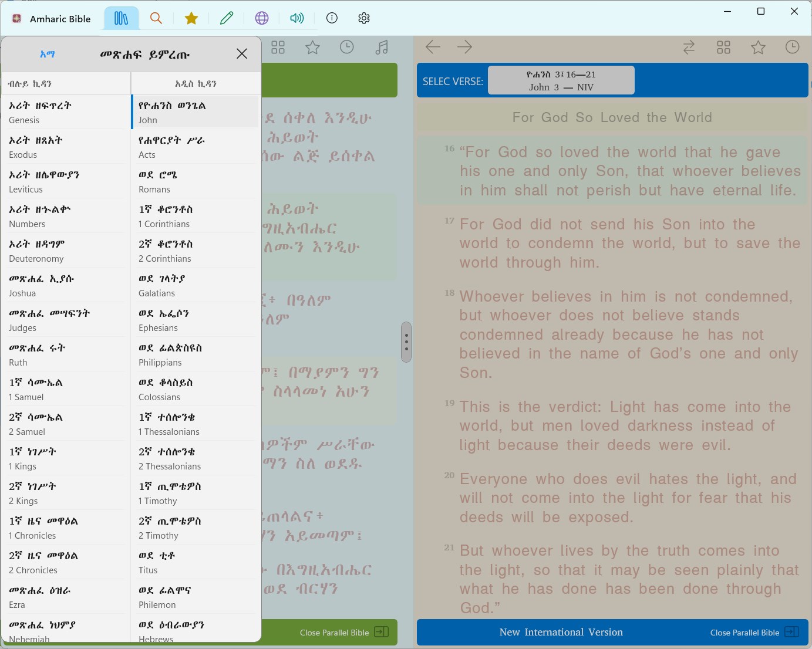Select Philippians from the book list
Viewport: 812px width, 649px height.
pos(196,354)
